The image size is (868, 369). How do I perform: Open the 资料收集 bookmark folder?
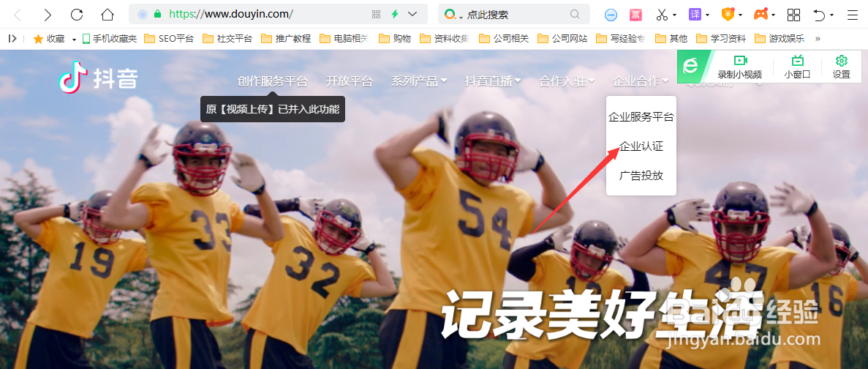(x=445, y=38)
